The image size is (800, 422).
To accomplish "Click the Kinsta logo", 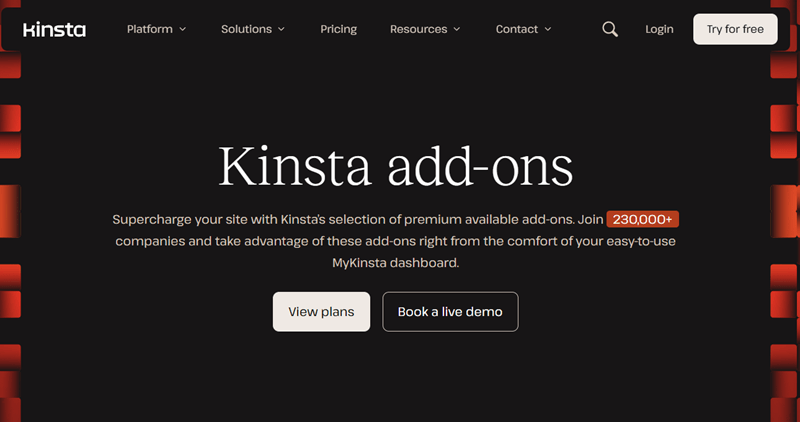I will 55,30.
